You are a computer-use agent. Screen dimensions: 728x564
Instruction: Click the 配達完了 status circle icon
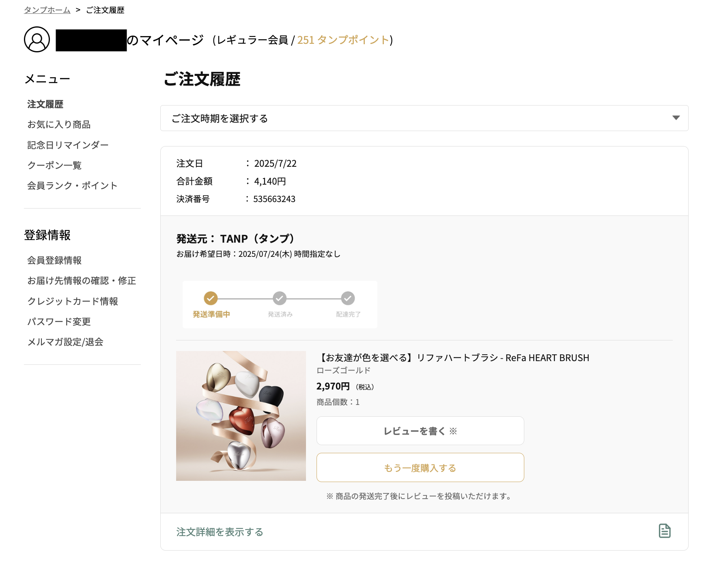pos(348,298)
